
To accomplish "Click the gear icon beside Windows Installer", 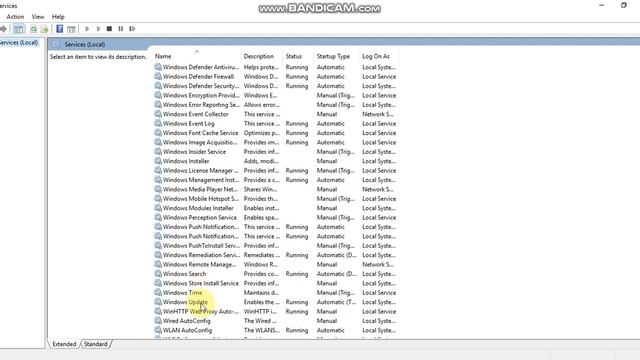I will pyautogui.click(x=158, y=161).
